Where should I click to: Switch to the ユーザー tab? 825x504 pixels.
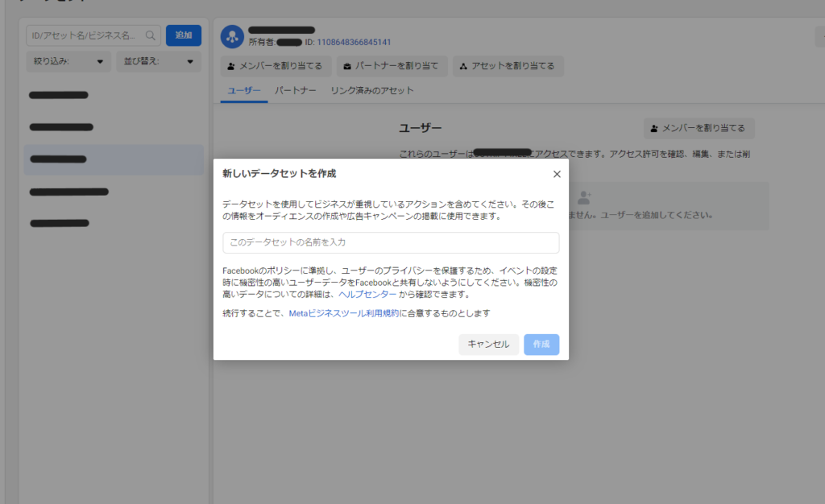[243, 91]
